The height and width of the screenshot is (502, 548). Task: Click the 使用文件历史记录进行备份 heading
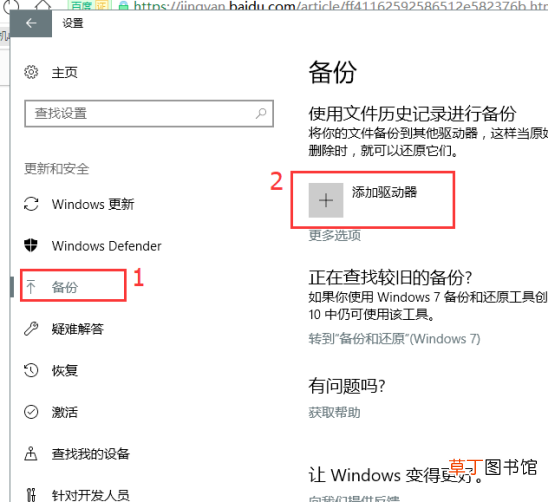[x=412, y=114]
